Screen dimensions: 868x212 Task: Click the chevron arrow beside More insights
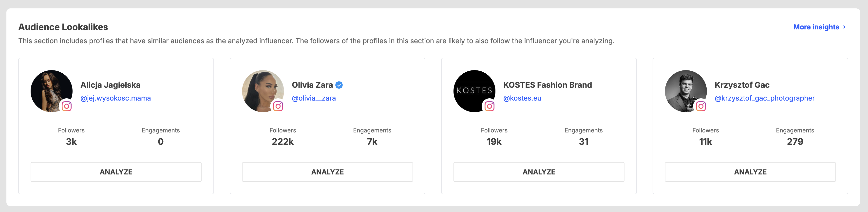click(x=844, y=27)
